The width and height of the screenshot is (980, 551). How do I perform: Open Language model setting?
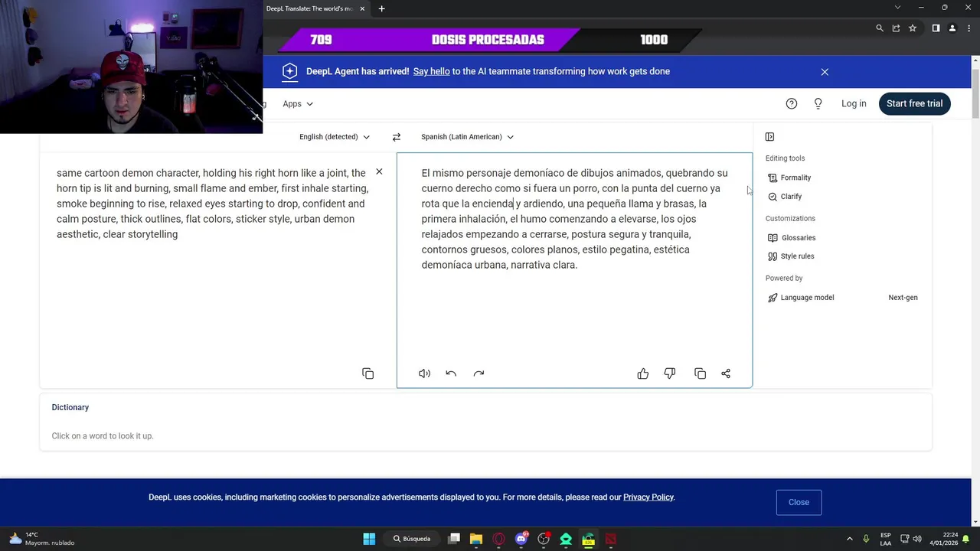(x=800, y=298)
